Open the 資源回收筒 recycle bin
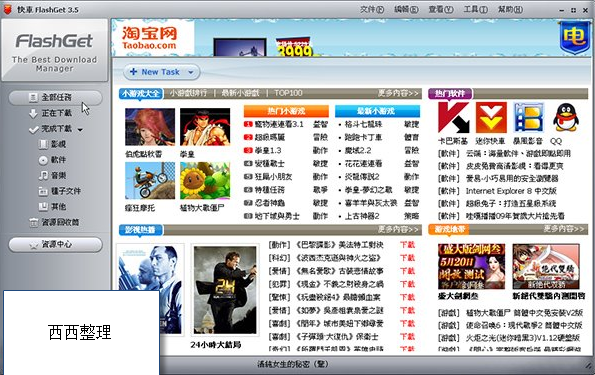 coord(55,222)
